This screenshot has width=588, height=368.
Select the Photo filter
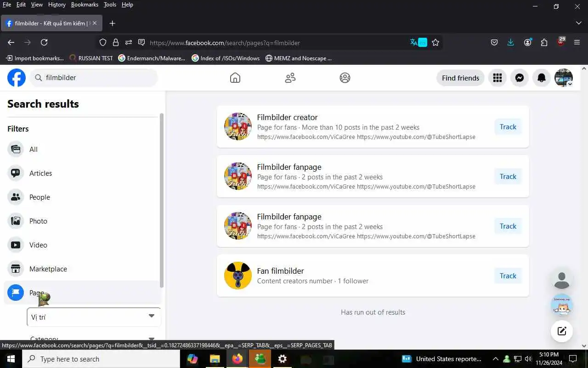click(83, 221)
